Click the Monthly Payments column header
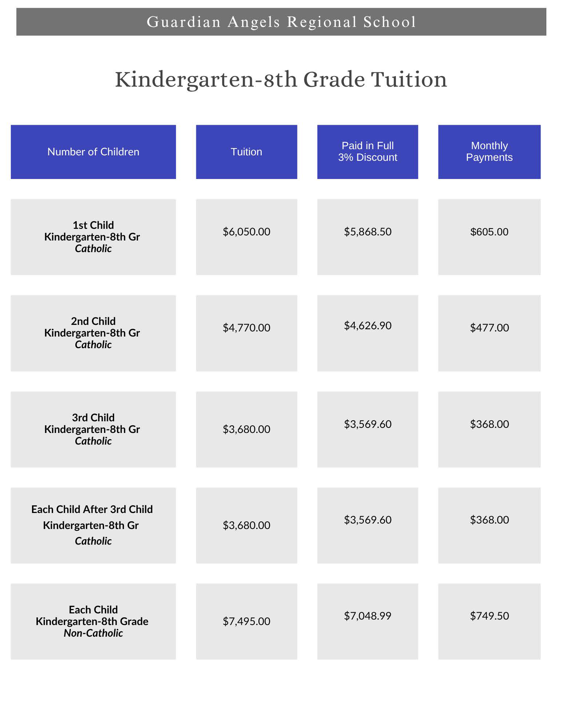Screen dimensions: 562x728 click(489, 152)
